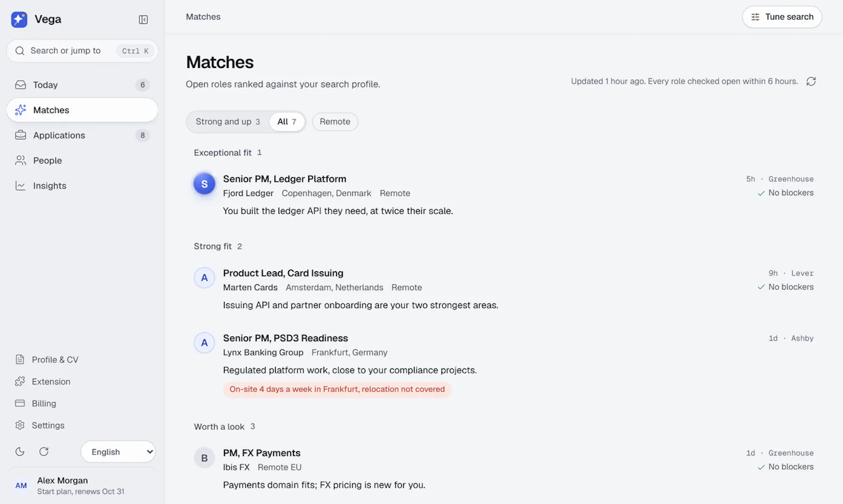Click the Tune search button
843x504 pixels.
[x=782, y=17]
